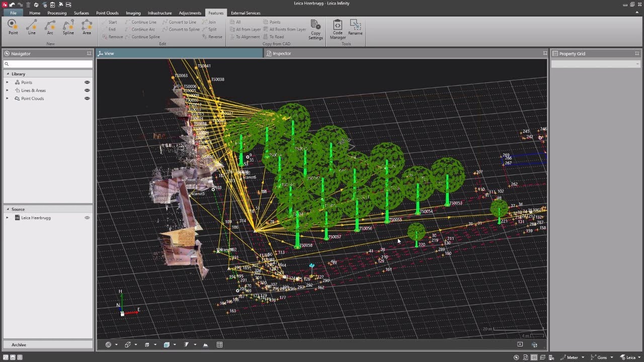Click the Undo arrow in the title bar

tap(13, 5)
